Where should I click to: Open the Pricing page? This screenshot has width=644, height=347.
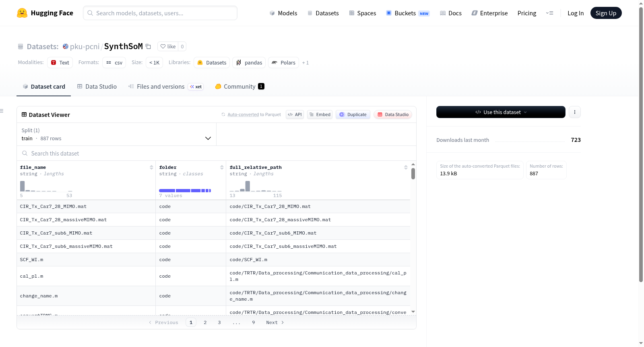[x=527, y=13]
